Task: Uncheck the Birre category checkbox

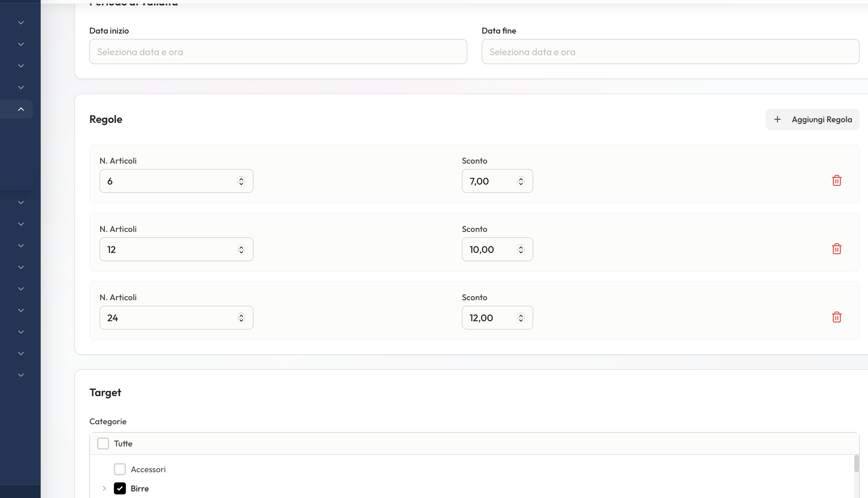Action: tap(120, 488)
